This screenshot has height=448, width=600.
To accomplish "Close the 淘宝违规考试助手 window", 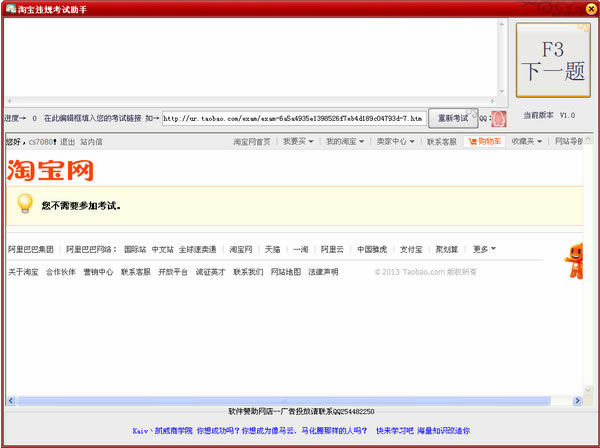I will coord(591,9).
